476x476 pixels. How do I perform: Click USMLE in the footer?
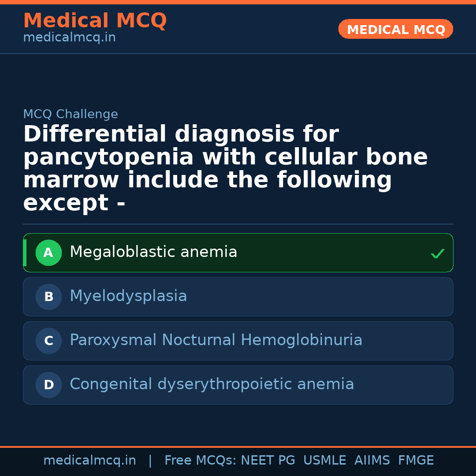point(324,461)
